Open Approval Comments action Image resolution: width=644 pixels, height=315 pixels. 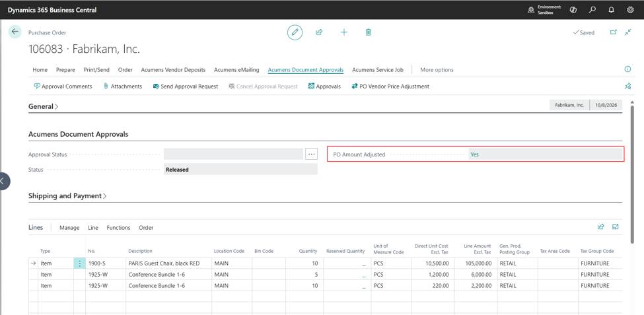(x=63, y=87)
